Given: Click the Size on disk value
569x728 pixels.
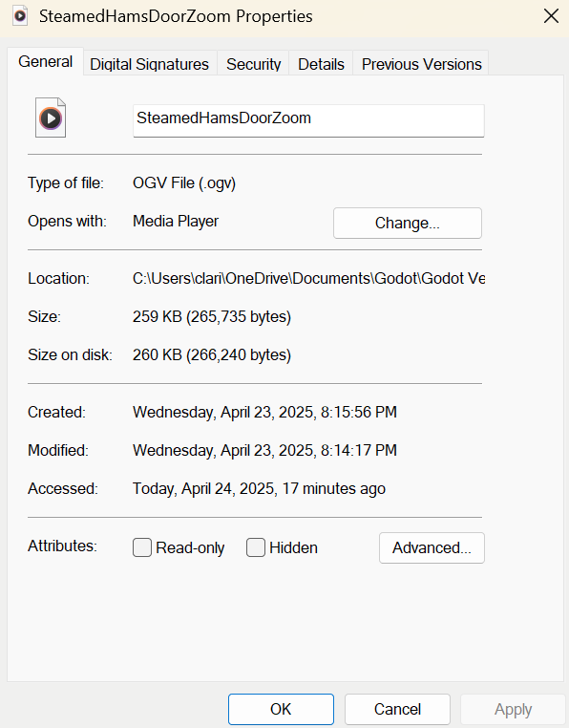Looking at the screenshot, I should coord(212,354).
